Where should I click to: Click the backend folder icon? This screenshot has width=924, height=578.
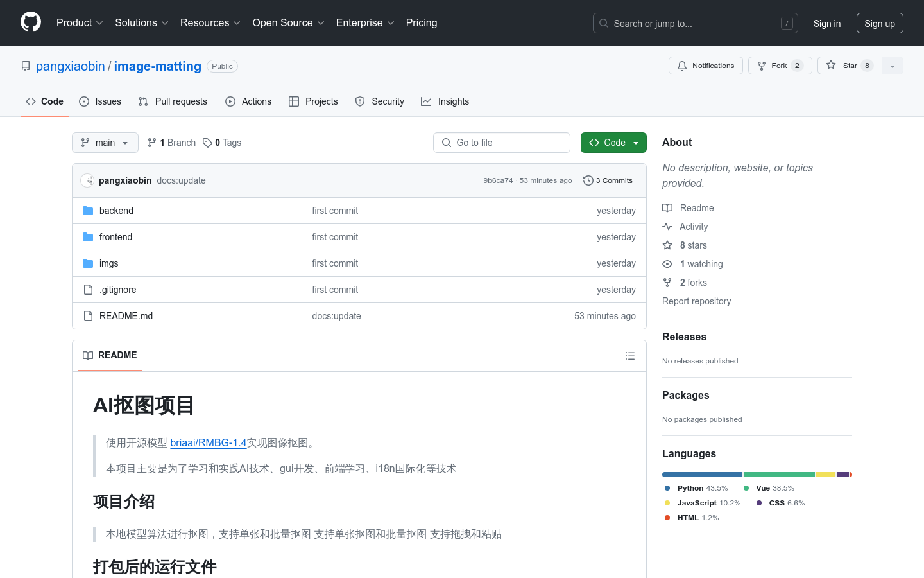coord(88,211)
